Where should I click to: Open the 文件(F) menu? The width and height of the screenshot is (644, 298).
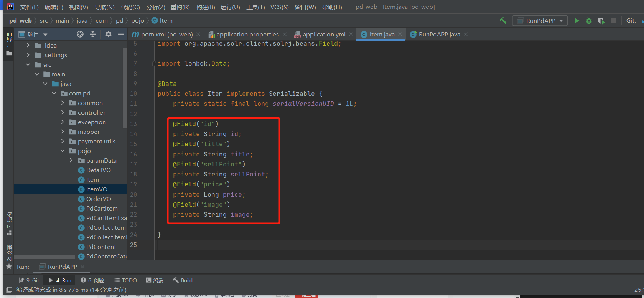[x=29, y=7]
